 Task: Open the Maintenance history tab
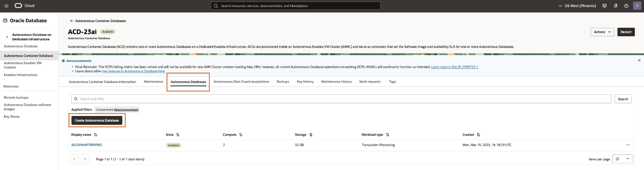point(336,82)
